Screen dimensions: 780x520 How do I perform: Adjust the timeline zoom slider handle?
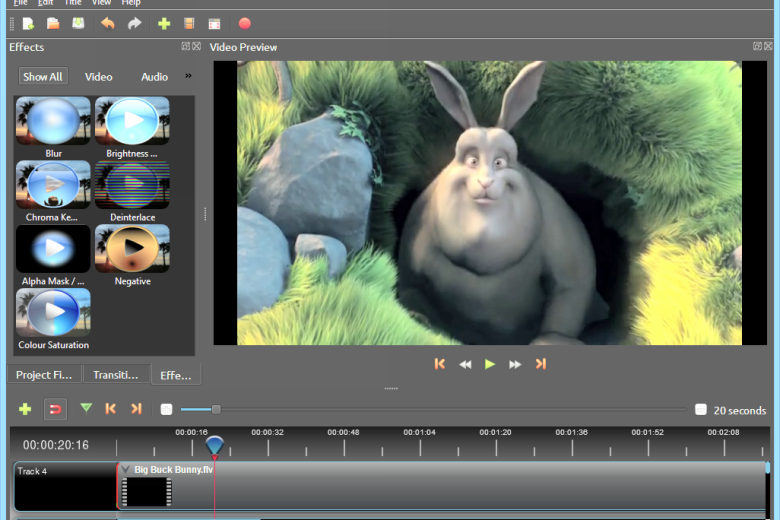tap(216, 410)
